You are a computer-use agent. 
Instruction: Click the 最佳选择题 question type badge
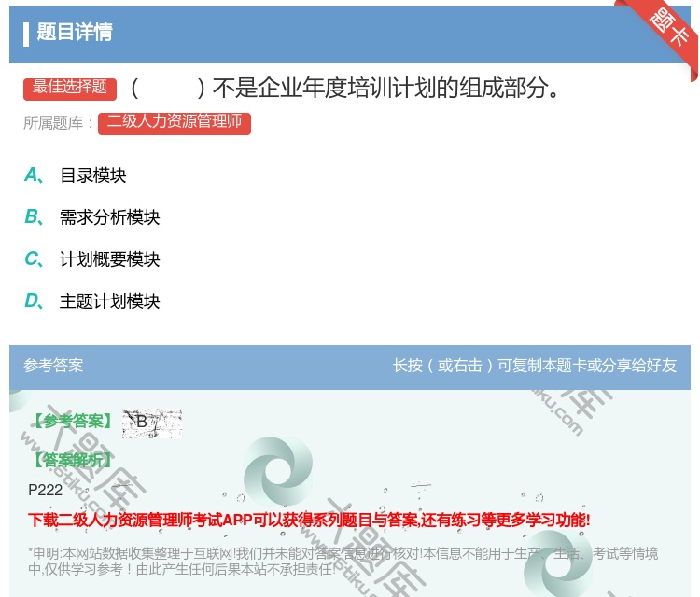(x=70, y=89)
